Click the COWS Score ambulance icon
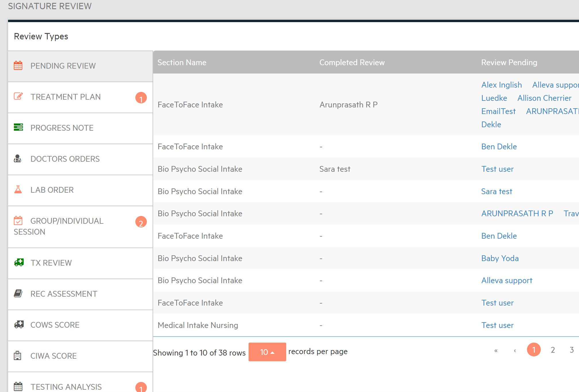Image resolution: width=579 pixels, height=392 pixels. tap(19, 325)
